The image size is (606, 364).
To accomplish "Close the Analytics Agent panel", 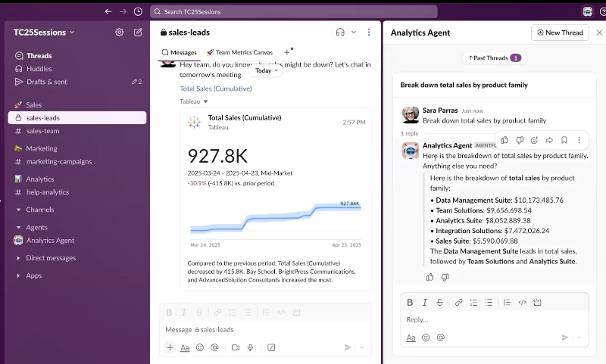I will (x=599, y=33).
